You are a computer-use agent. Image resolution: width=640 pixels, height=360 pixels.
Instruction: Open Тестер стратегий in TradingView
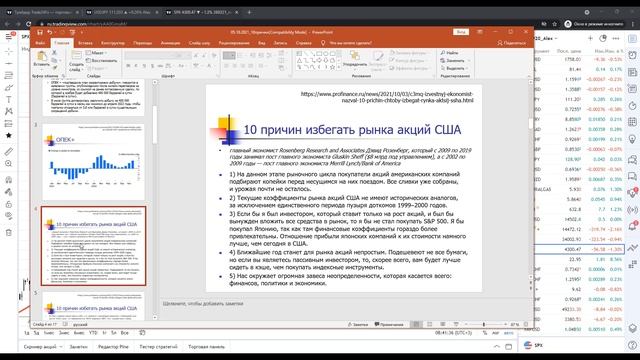pyautogui.click(x=158, y=347)
